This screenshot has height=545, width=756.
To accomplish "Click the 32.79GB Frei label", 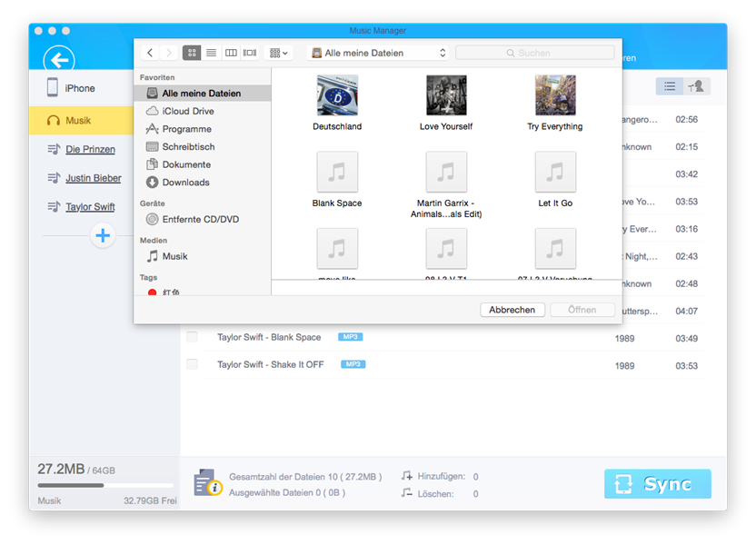I will (x=150, y=500).
